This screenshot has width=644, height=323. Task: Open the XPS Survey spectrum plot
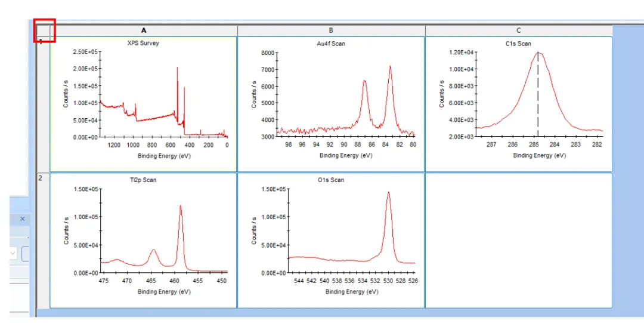click(x=143, y=104)
